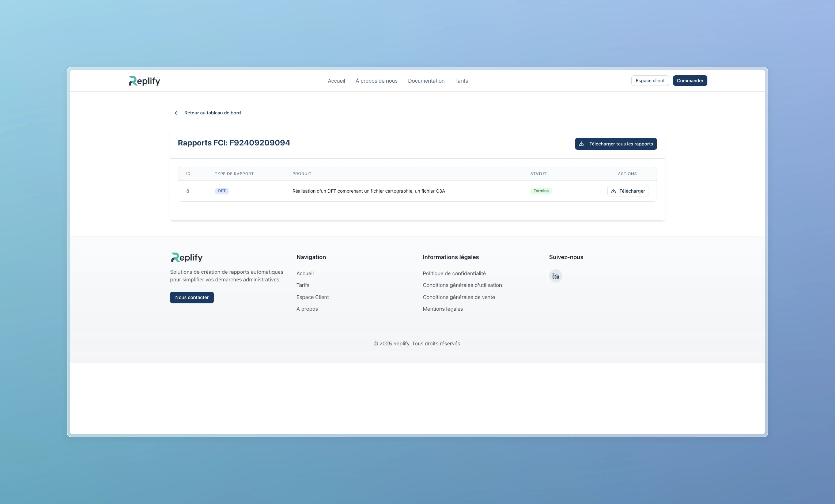Follow Espace Client footer link
Screen dimensions: 835x504
pos(312,297)
